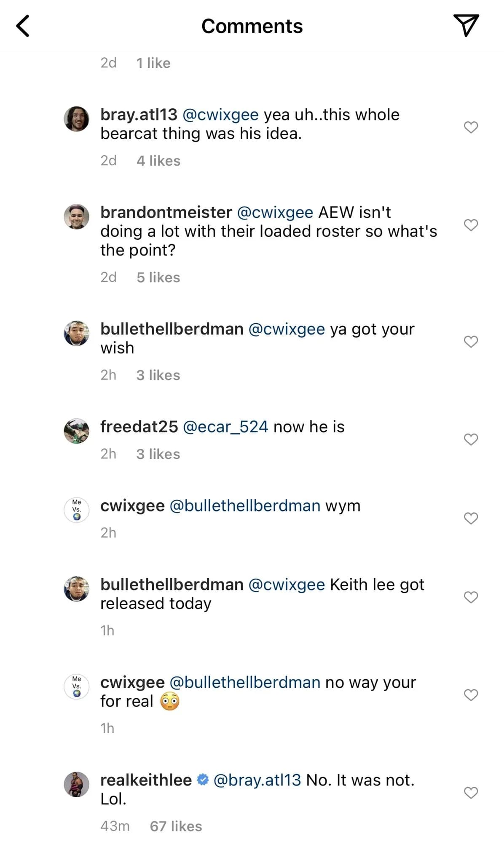Tap heart on freedat25's comment

(471, 440)
